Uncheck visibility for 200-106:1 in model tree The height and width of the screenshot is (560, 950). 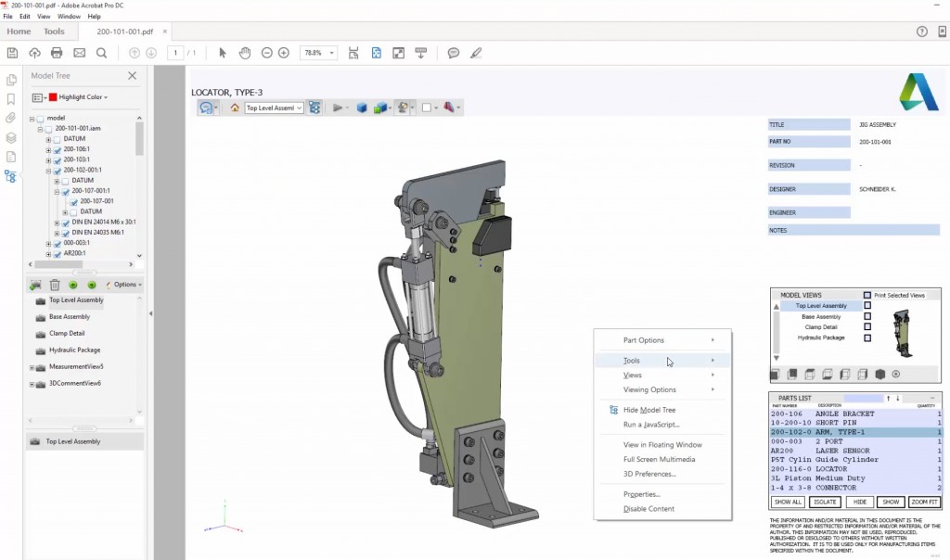tap(57, 150)
